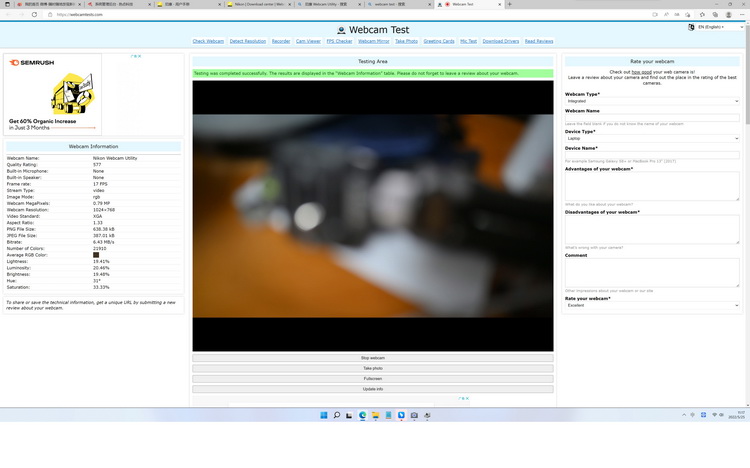Switch to Microsoft Edge on the taskbar
Viewport: 750px width, 468px height.
click(x=363, y=415)
